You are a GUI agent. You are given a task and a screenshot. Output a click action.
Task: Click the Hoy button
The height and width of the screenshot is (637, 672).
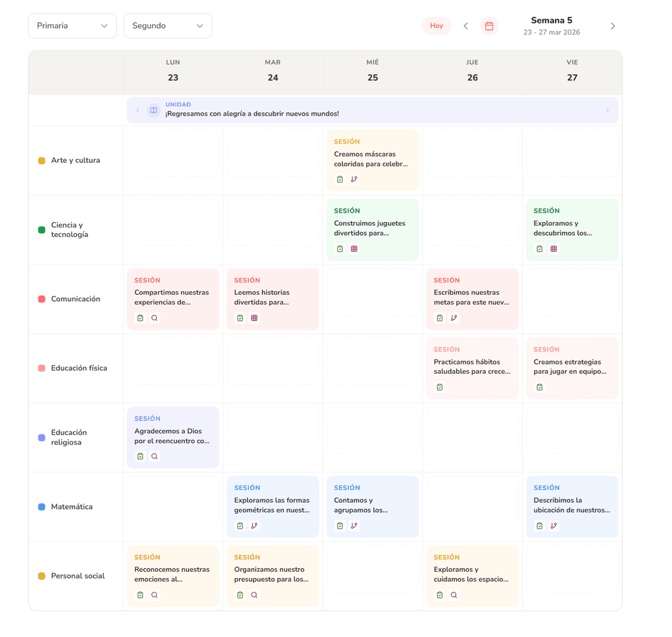(436, 26)
